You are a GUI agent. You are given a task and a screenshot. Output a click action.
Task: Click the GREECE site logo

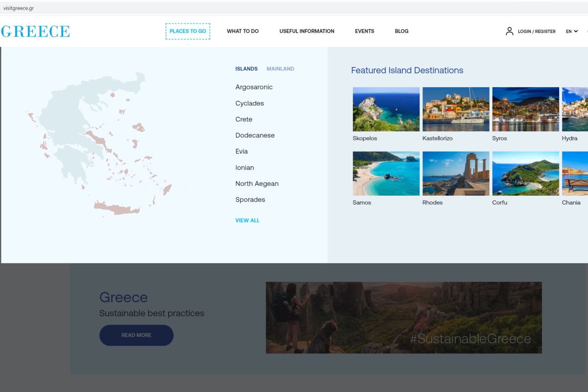click(x=35, y=31)
